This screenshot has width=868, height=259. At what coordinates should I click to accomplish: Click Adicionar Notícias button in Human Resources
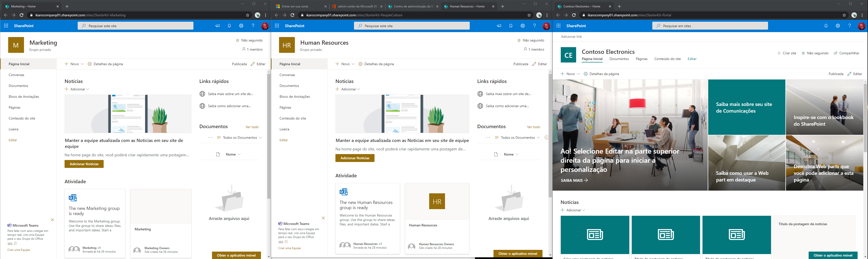coord(355,158)
